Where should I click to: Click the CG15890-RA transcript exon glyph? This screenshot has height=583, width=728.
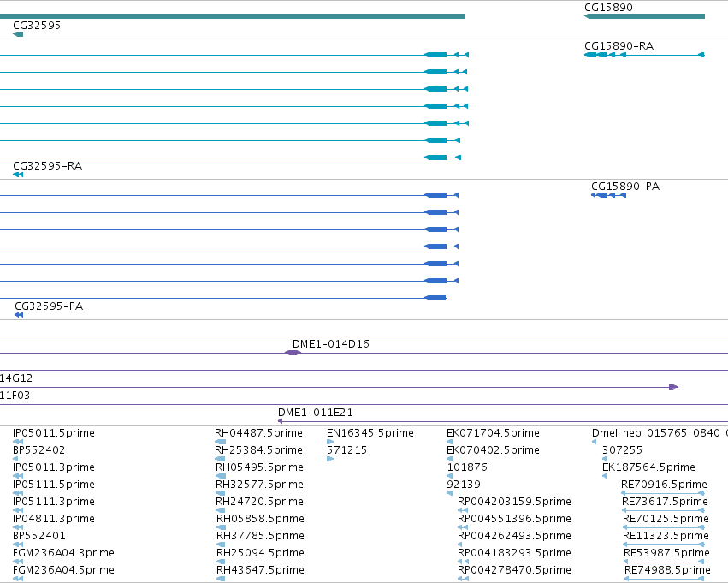[644, 55]
